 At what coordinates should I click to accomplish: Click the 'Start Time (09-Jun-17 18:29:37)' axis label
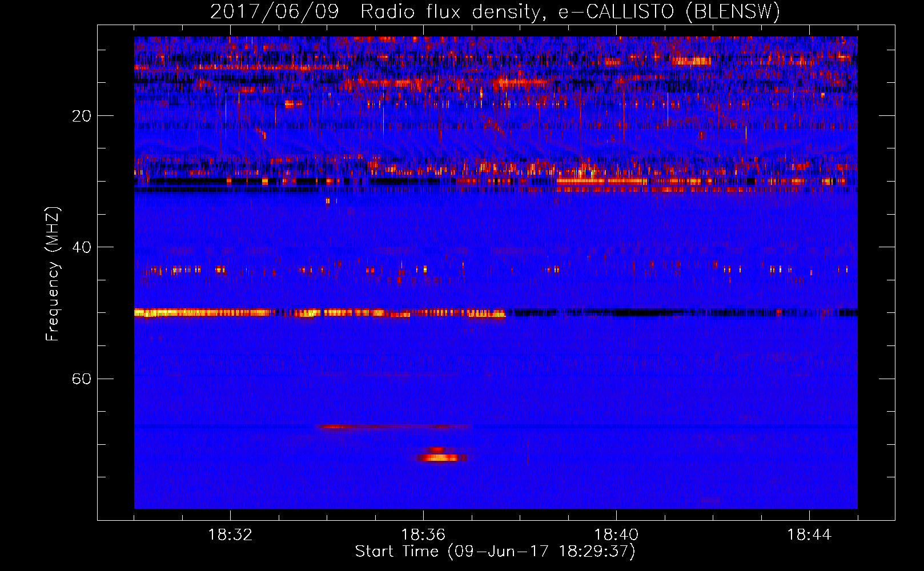click(495, 552)
